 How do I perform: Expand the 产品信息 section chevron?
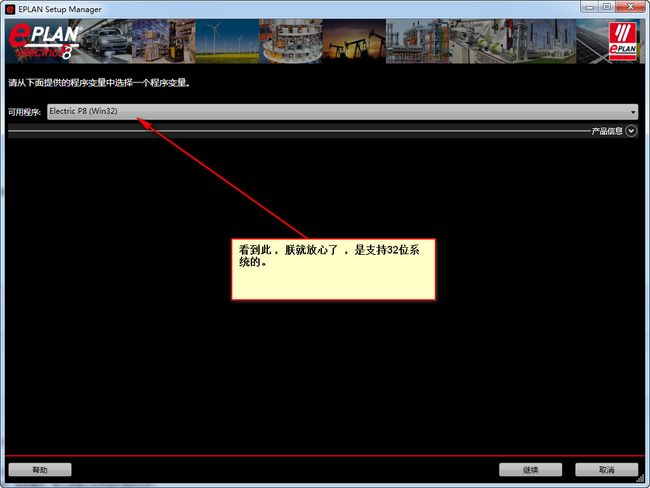coord(631,131)
